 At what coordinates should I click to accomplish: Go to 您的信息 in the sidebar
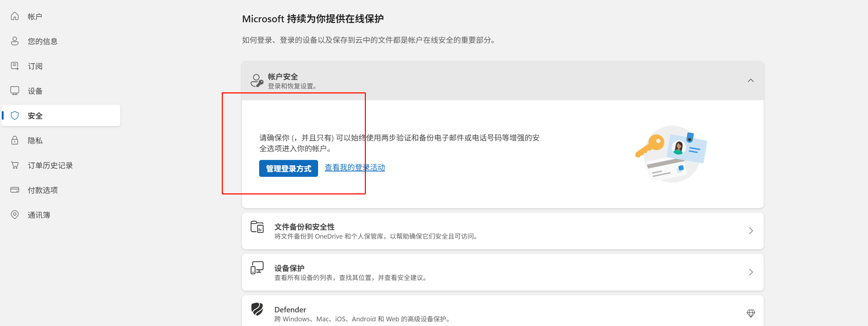pos(61,41)
